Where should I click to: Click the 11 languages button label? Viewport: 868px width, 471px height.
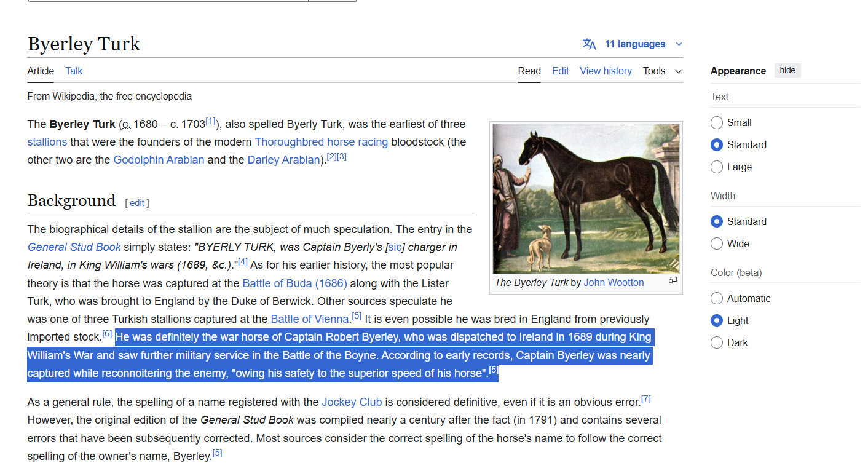point(635,44)
